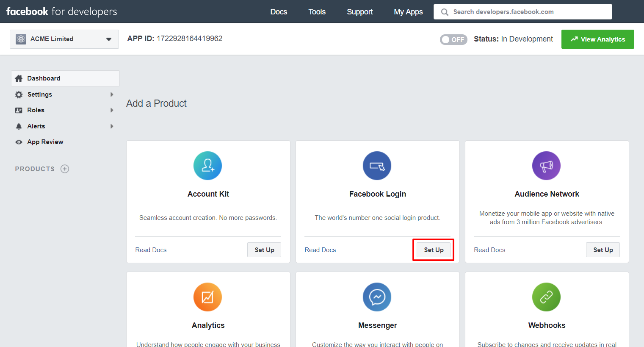The height and width of the screenshot is (347, 644).
Task: Click the Webhooks link icon
Action: pyautogui.click(x=546, y=297)
